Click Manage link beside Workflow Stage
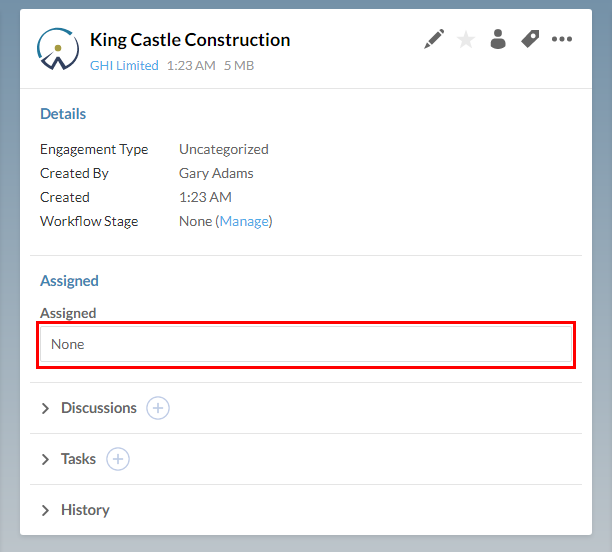The width and height of the screenshot is (612, 552). (244, 221)
